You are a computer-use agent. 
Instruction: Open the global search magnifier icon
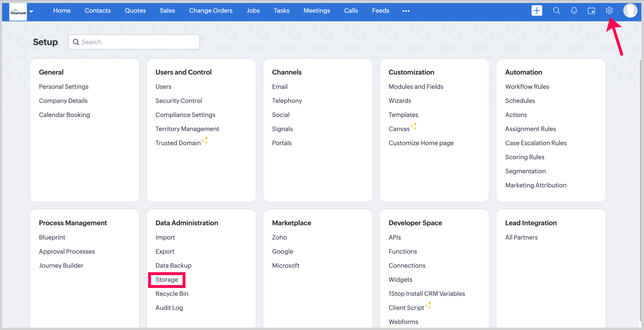click(x=556, y=11)
